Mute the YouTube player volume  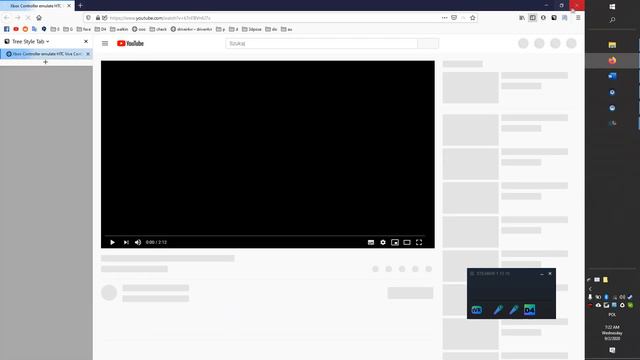coord(138,242)
